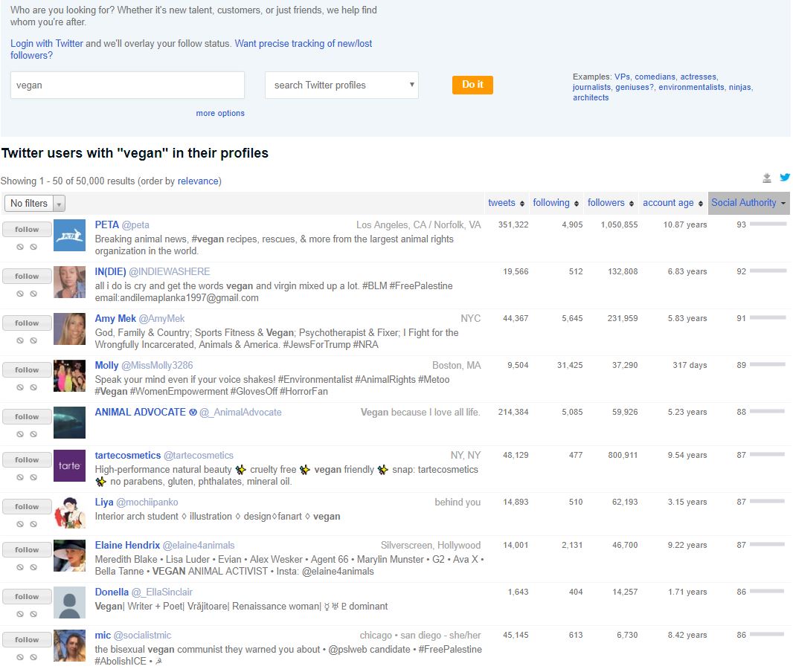Click the Social Authority descending arrow
This screenshot has height=672, width=793.
pyautogui.click(x=783, y=204)
